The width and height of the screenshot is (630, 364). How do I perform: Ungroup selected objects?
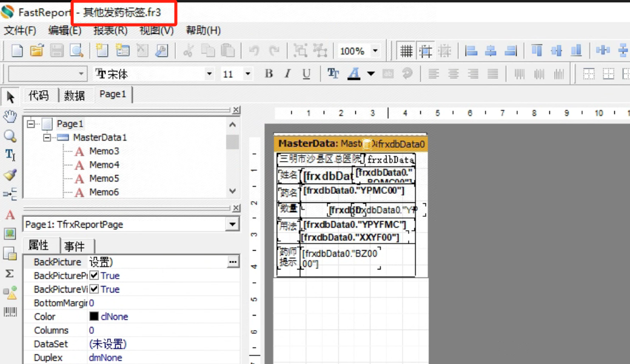pos(320,51)
